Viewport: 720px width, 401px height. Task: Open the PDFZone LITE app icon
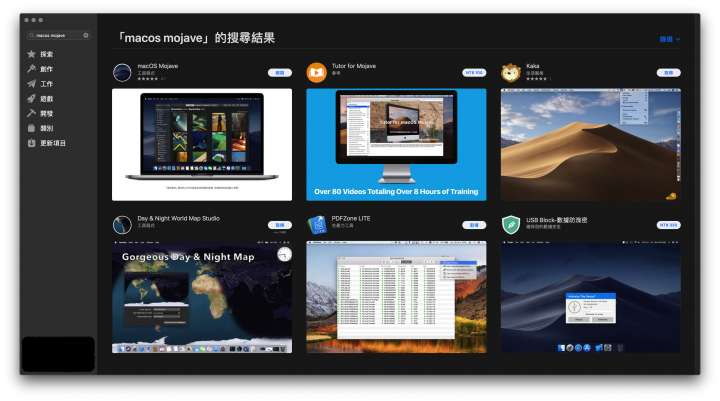point(316,225)
